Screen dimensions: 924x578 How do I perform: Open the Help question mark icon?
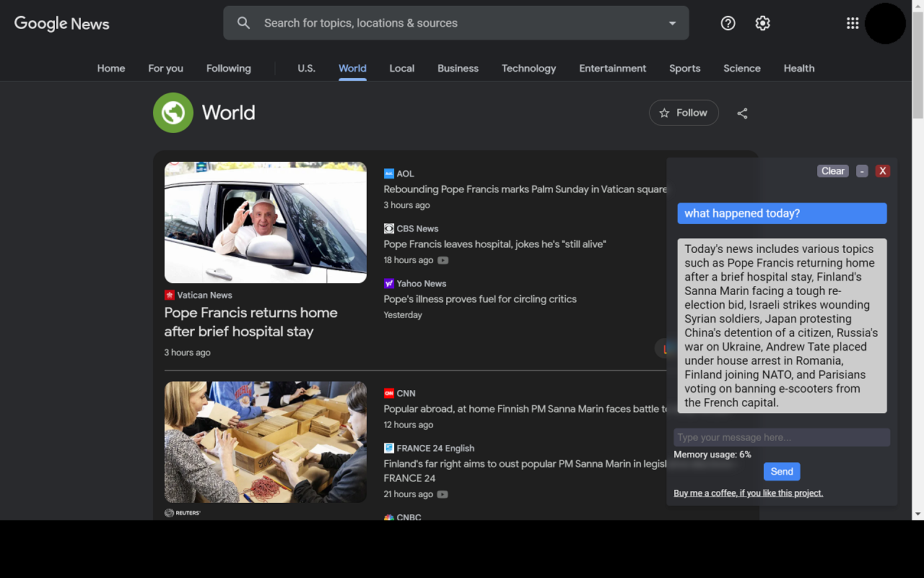click(728, 23)
